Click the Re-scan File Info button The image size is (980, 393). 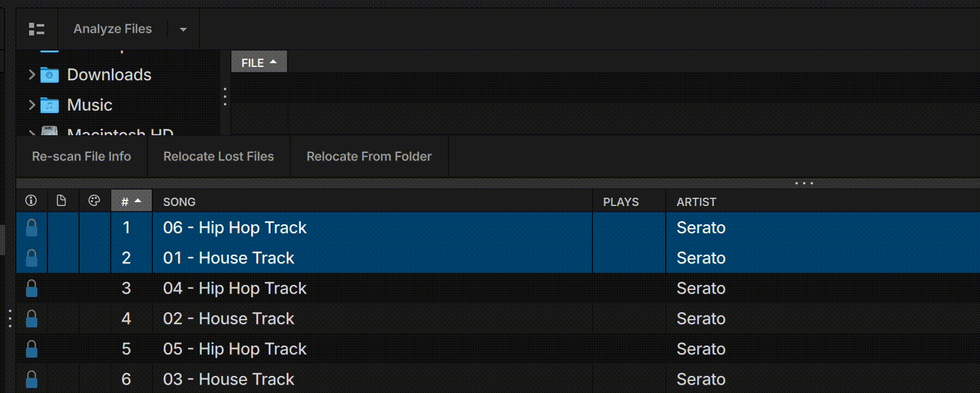[x=82, y=157]
